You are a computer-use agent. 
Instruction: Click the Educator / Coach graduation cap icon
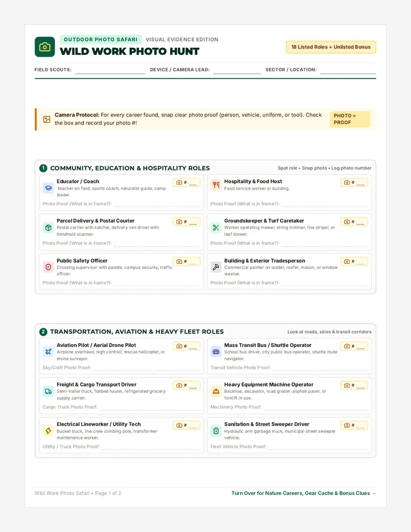(x=48, y=188)
